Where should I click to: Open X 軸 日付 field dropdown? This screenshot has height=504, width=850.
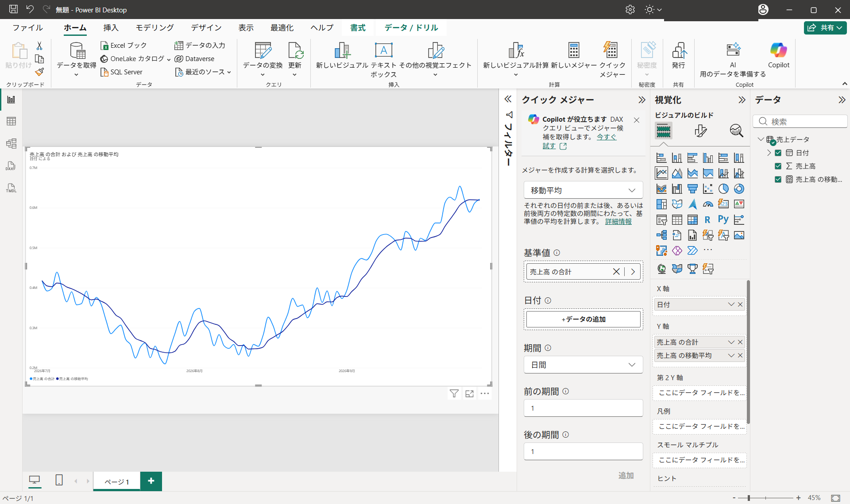point(731,304)
